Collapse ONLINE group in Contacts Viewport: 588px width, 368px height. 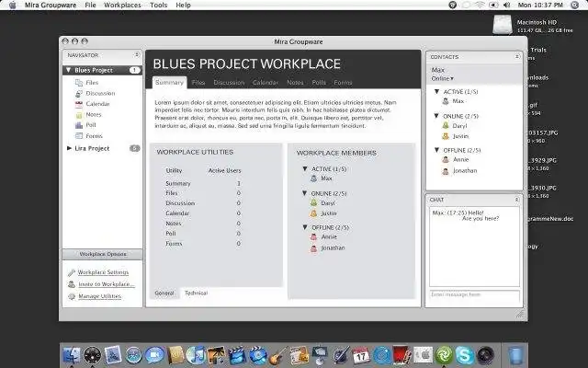pyautogui.click(x=436, y=116)
